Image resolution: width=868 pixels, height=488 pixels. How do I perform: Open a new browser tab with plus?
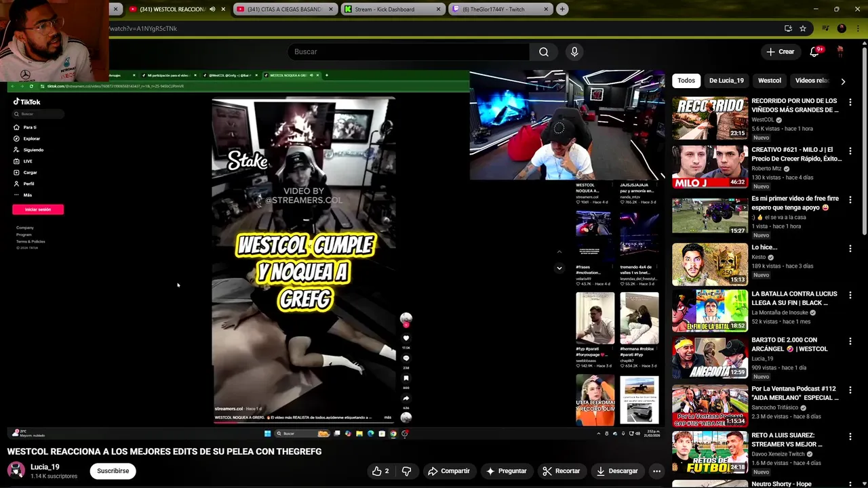tap(562, 9)
